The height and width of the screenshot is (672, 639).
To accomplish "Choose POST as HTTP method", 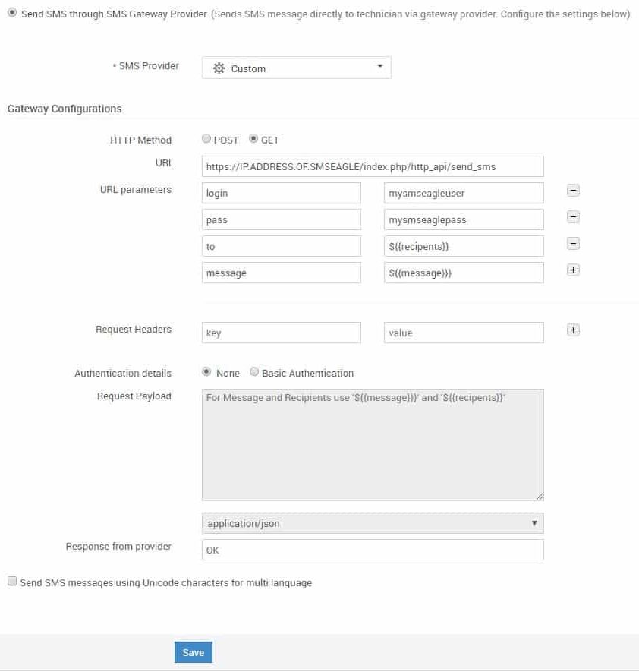I will coord(206,138).
